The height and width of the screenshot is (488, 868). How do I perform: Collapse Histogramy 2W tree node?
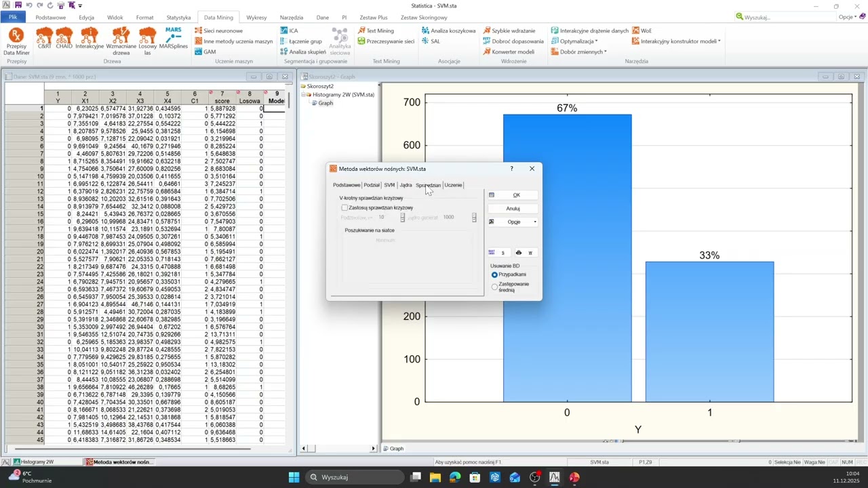coord(304,95)
